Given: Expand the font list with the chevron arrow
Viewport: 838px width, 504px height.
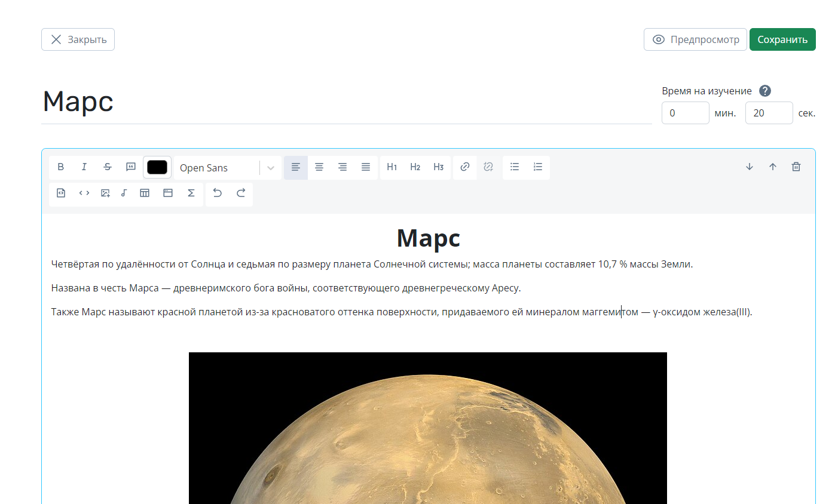Looking at the screenshot, I should (x=271, y=168).
